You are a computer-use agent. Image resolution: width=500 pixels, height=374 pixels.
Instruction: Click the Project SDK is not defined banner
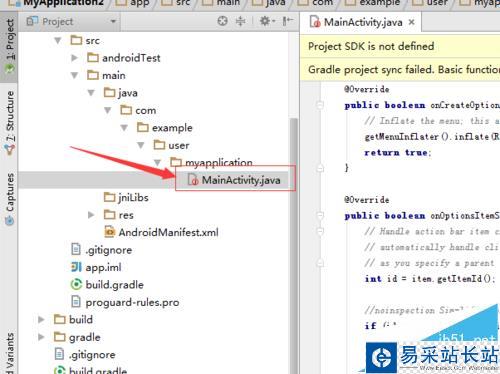[x=400, y=46]
